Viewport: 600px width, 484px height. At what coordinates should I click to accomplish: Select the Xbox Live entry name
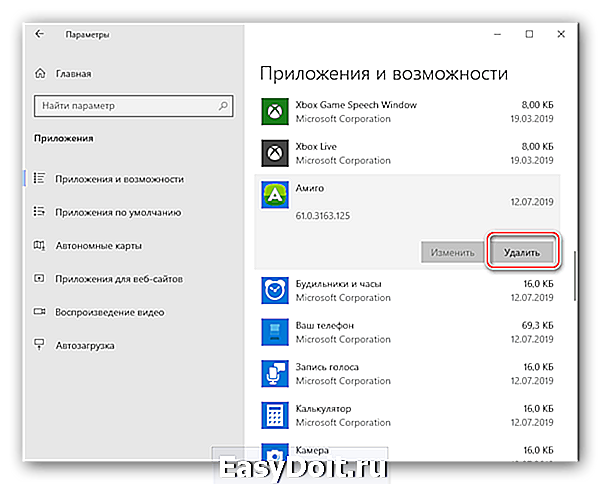(316, 147)
